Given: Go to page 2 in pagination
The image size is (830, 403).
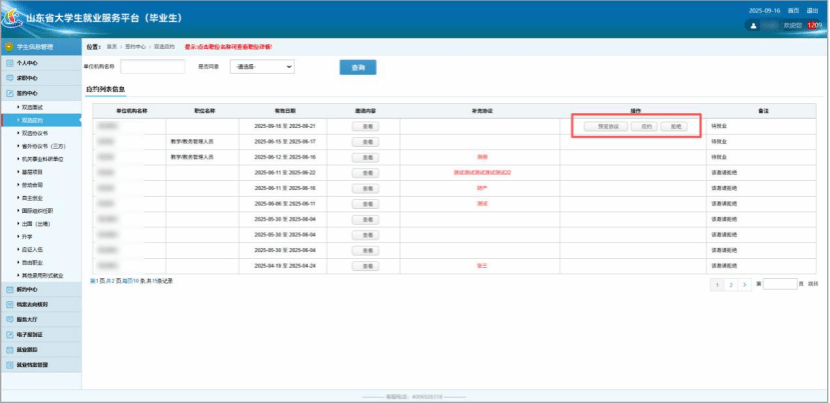Looking at the screenshot, I should tap(731, 285).
